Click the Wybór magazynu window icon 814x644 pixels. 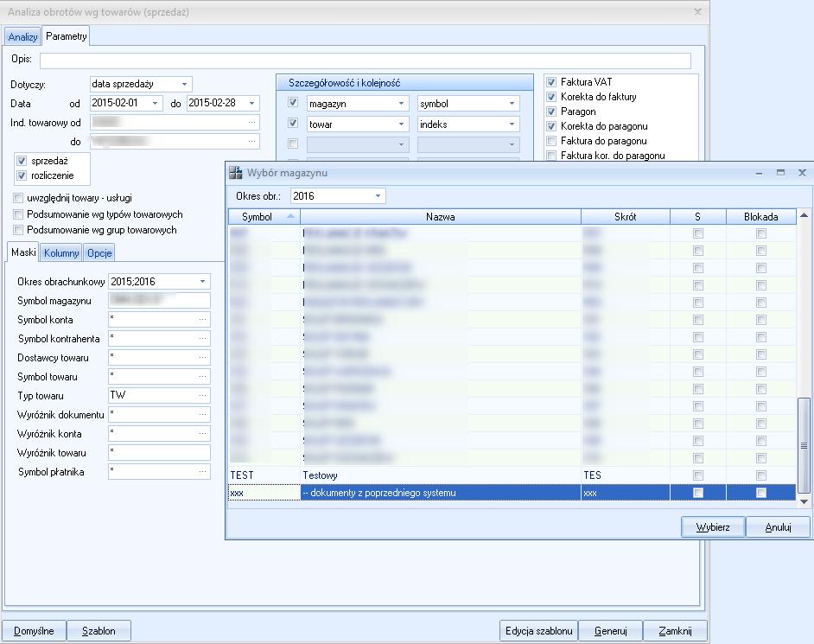pos(236,173)
